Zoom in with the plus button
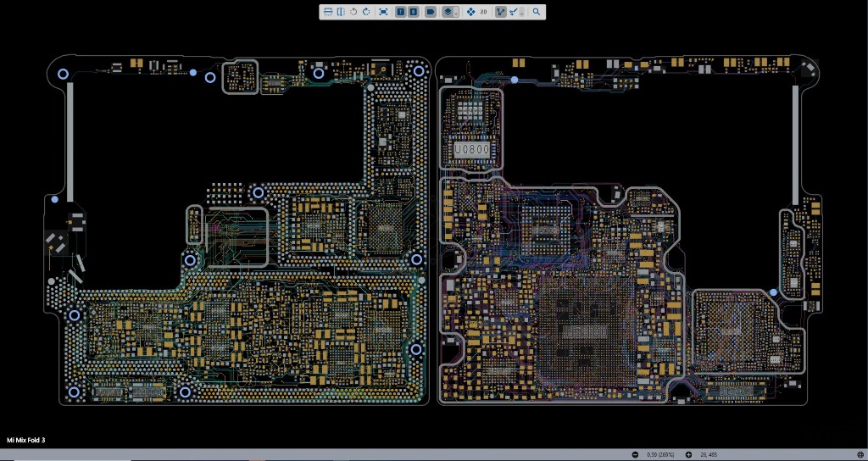The image size is (868, 461). point(688,455)
